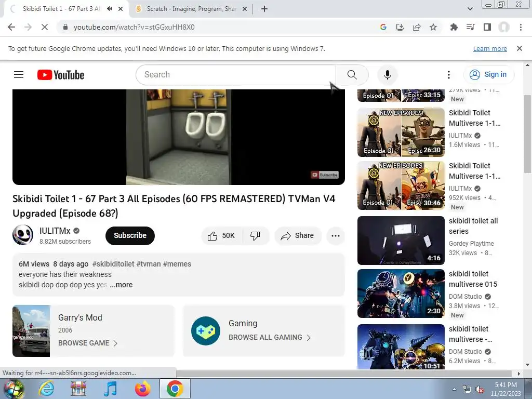Click the Subscribe watermark on video
This screenshot has height=399, width=532.
pos(324,175)
